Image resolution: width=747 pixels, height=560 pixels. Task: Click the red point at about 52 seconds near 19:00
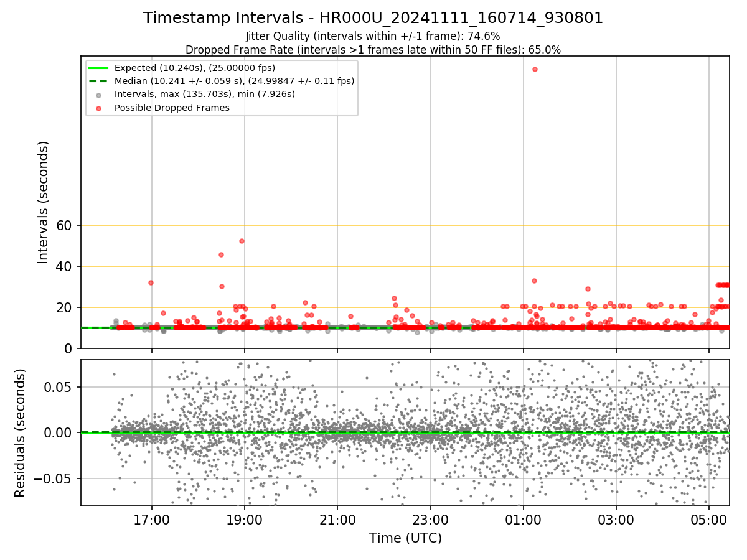click(x=242, y=241)
